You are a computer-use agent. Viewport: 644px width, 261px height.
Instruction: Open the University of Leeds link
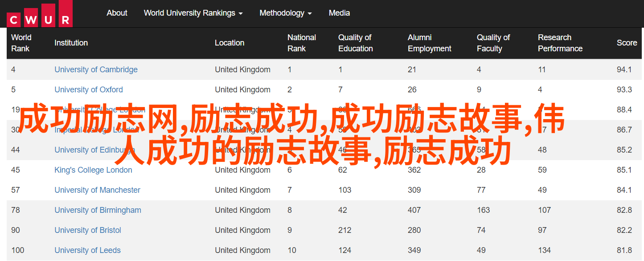[x=87, y=250]
